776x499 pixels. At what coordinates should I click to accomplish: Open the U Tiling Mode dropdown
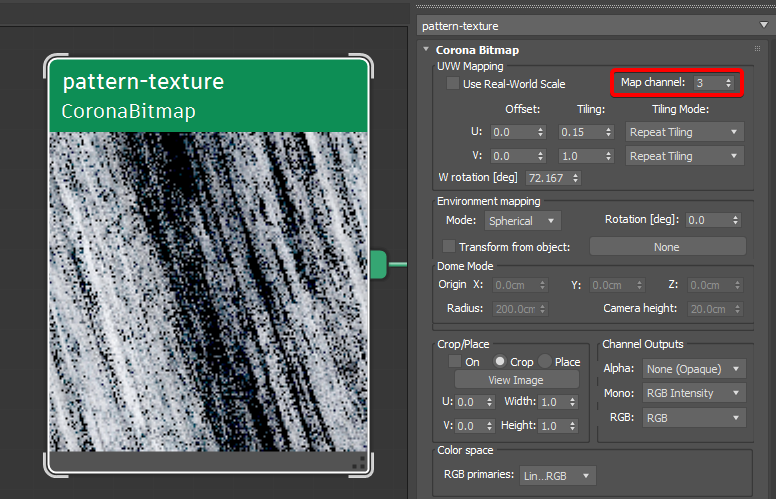point(685,132)
